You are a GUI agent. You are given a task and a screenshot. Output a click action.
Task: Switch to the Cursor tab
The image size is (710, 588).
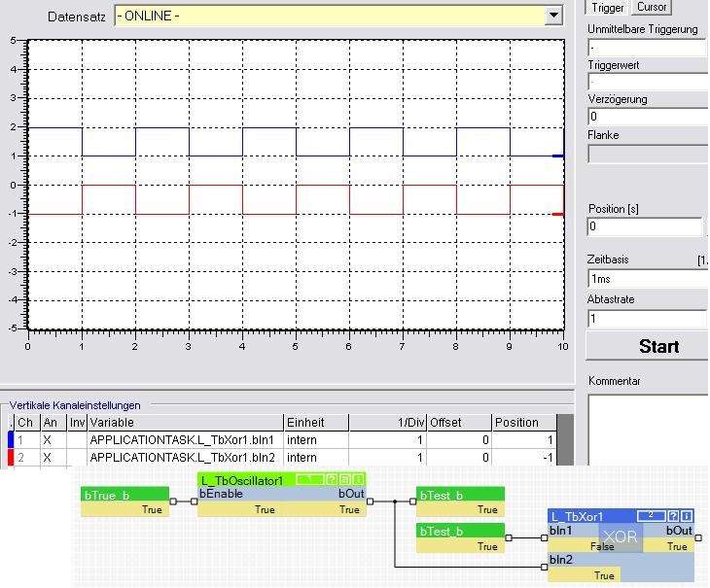click(652, 8)
